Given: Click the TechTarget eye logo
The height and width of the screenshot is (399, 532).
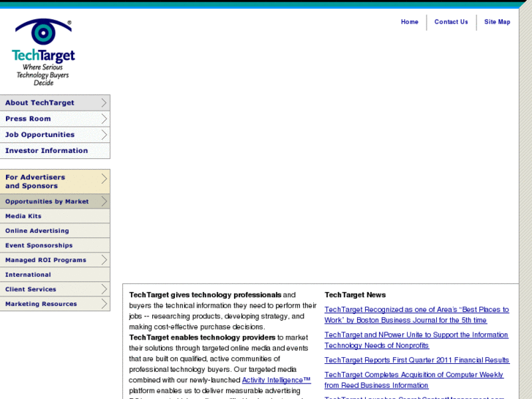Looking at the screenshot, I should point(43,52).
